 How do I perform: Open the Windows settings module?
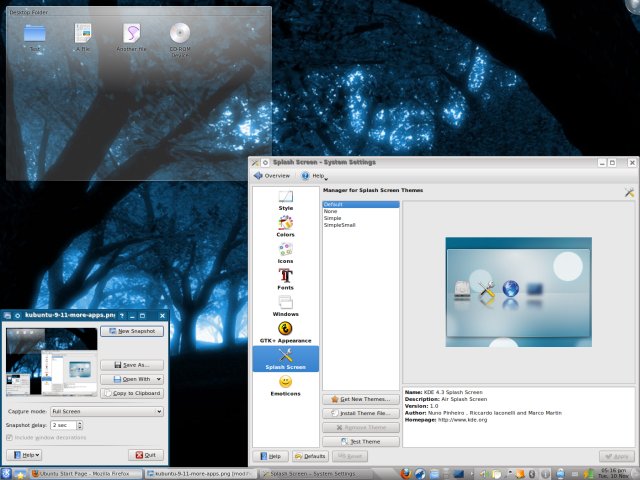286,305
